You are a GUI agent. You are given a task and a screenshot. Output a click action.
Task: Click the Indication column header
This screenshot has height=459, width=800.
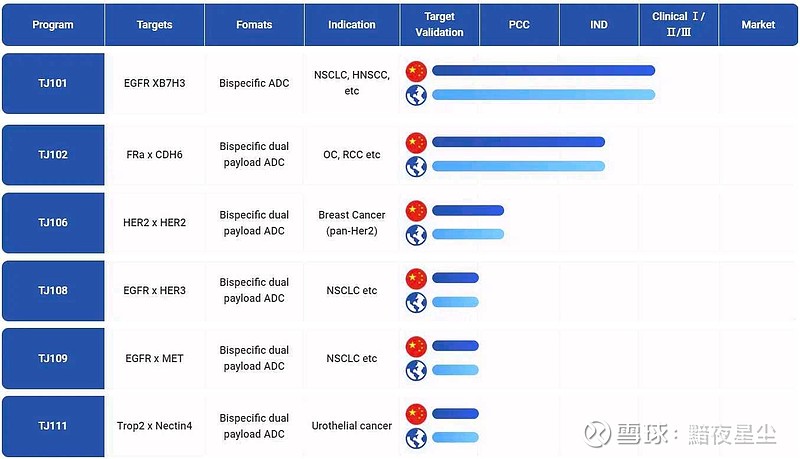(x=352, y=25)
